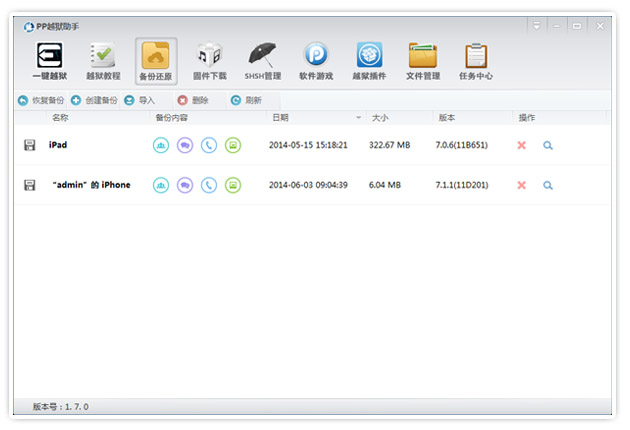The height and width of the screenshot is (430, 630).
Task: Click date 2014-06-03 09:04:39
Action: pyautogui.click(x=308, y=185)
